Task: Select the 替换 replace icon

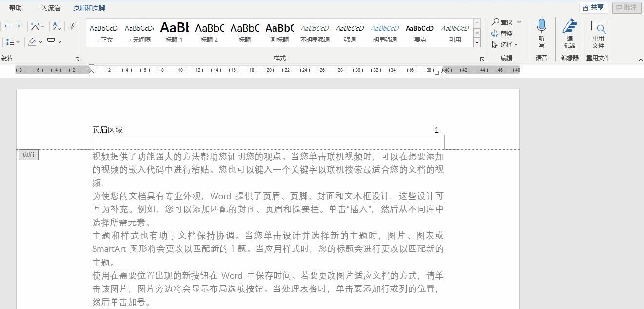Action: pos(495,33)
